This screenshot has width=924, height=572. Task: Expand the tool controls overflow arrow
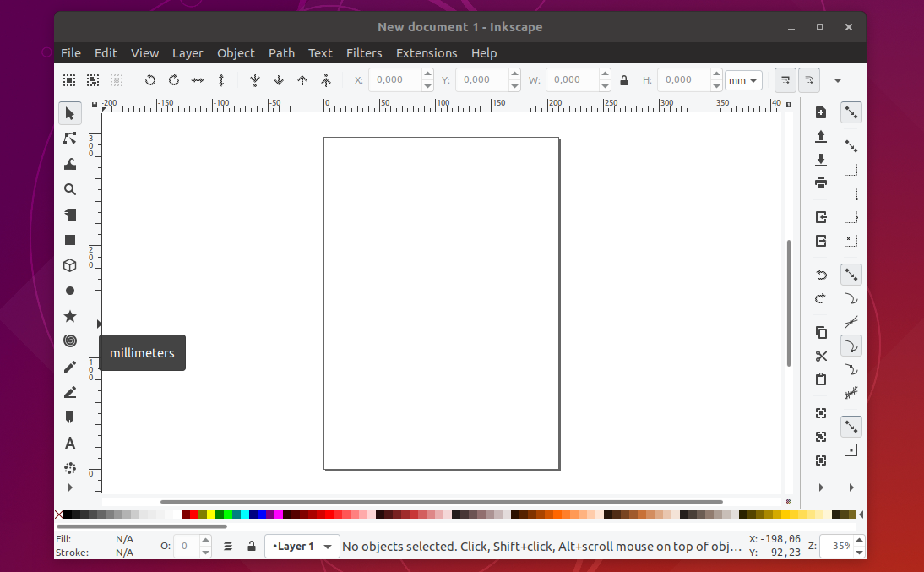(837, 80)
